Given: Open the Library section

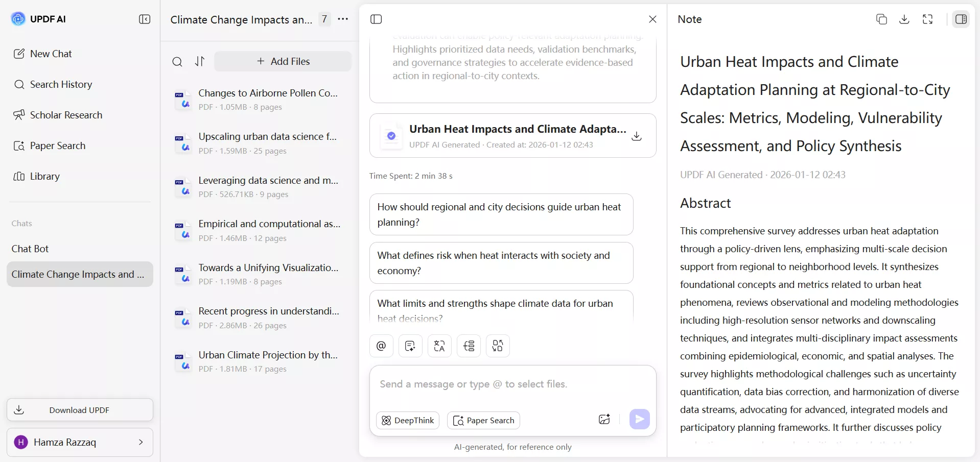Looking at the screenshot, I should click(44, 177).
